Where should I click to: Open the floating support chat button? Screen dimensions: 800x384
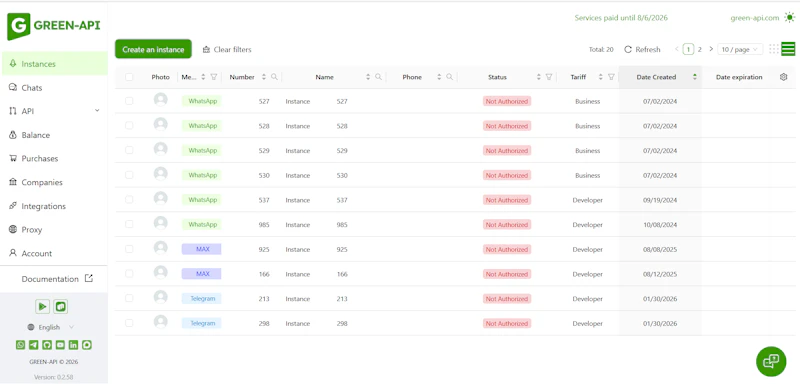[770, 361]
